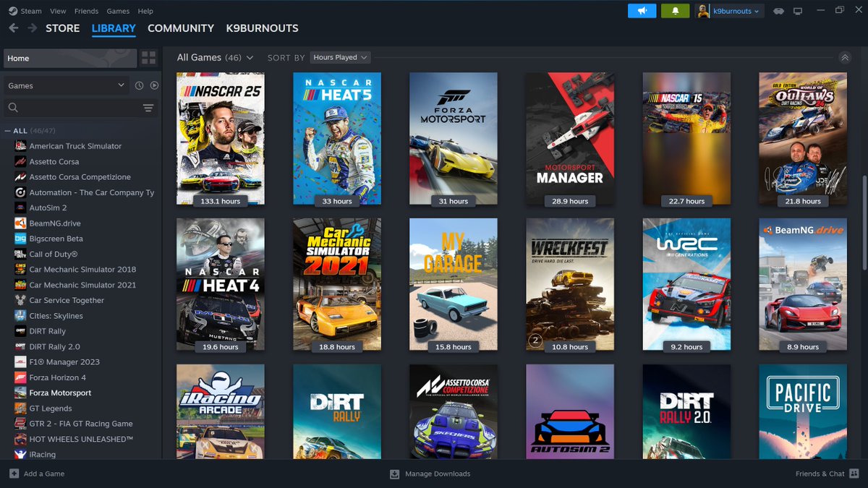Viewport: 868px width, 488px height.
Task: Click the ready-to-play filter icon
Action: pyautogui.click(x=154, y=85)
